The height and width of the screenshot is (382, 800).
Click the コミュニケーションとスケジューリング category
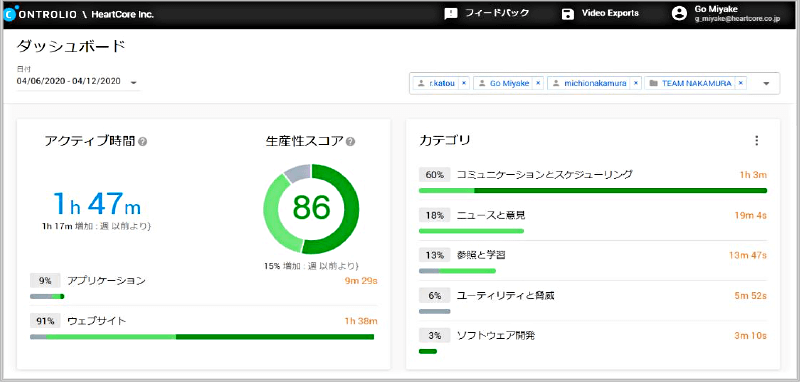[544, 174]
